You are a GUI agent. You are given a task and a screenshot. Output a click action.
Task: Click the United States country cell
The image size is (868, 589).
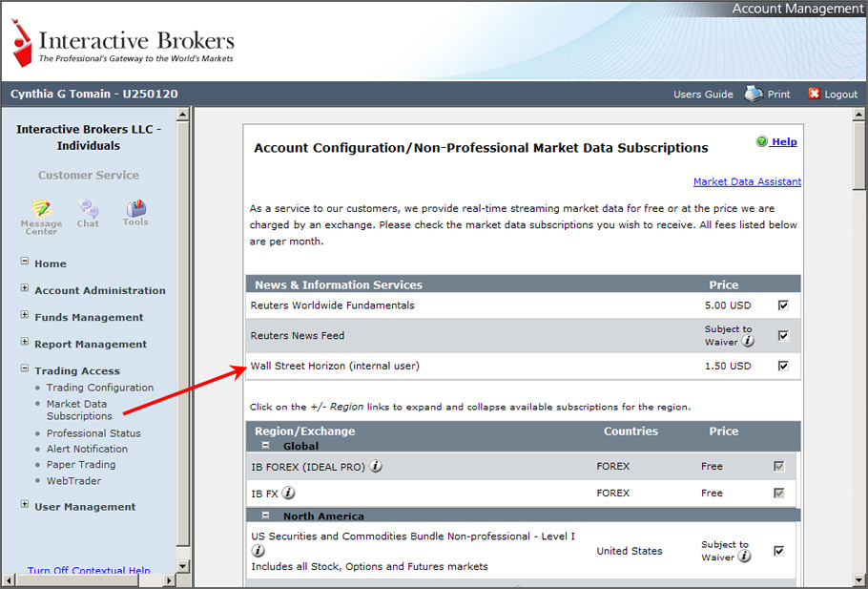630,551
